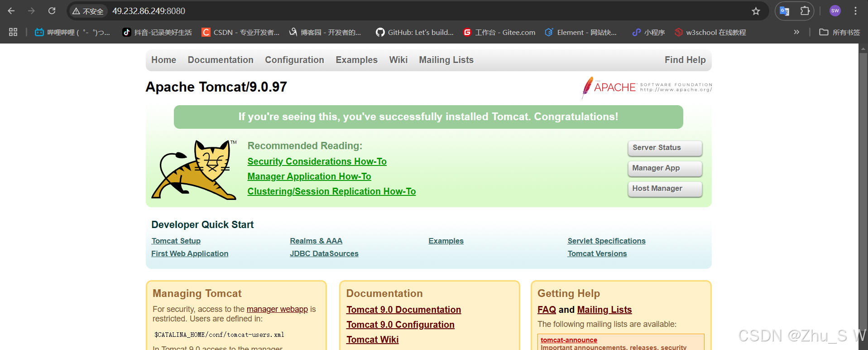Open the Tomcat 9.0 Documentation link
The height and width of the screenshot is (350, 868).
tap(403, 310)
